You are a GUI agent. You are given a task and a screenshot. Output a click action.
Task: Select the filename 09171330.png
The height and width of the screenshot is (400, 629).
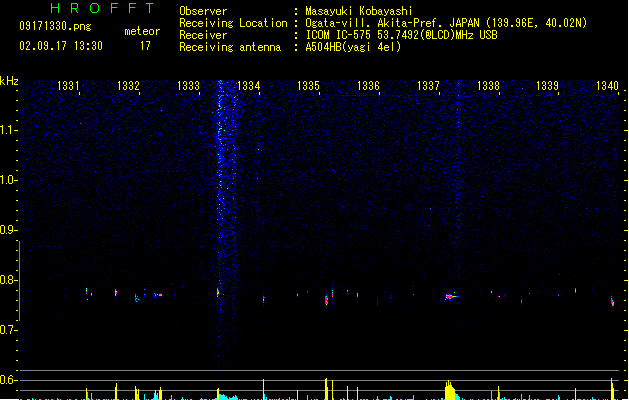pos(55,26)
